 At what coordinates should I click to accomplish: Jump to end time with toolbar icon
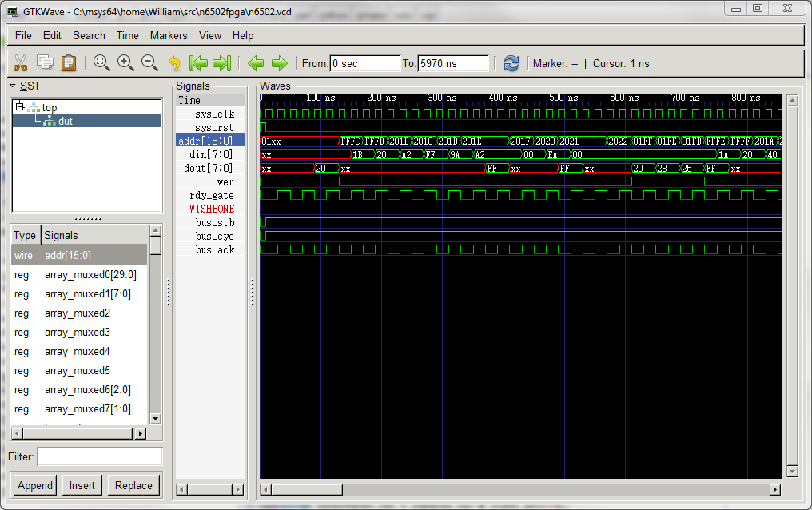221,63
